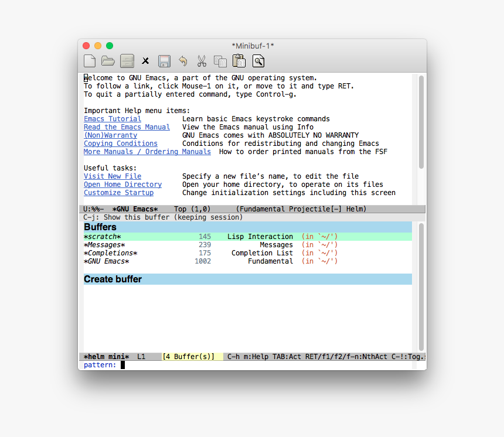Save buffer using the floppy disk icon
Screen dimensions: 504x437
164,61
